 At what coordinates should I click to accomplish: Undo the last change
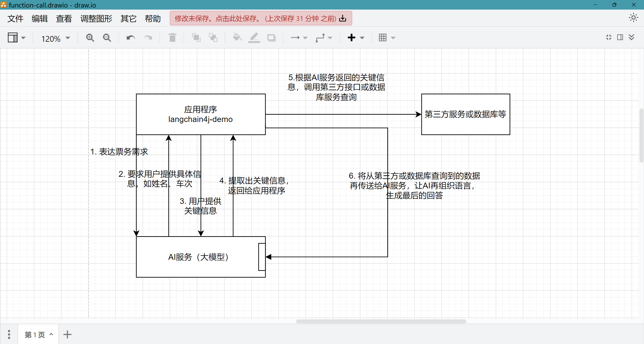click(131, 38)
